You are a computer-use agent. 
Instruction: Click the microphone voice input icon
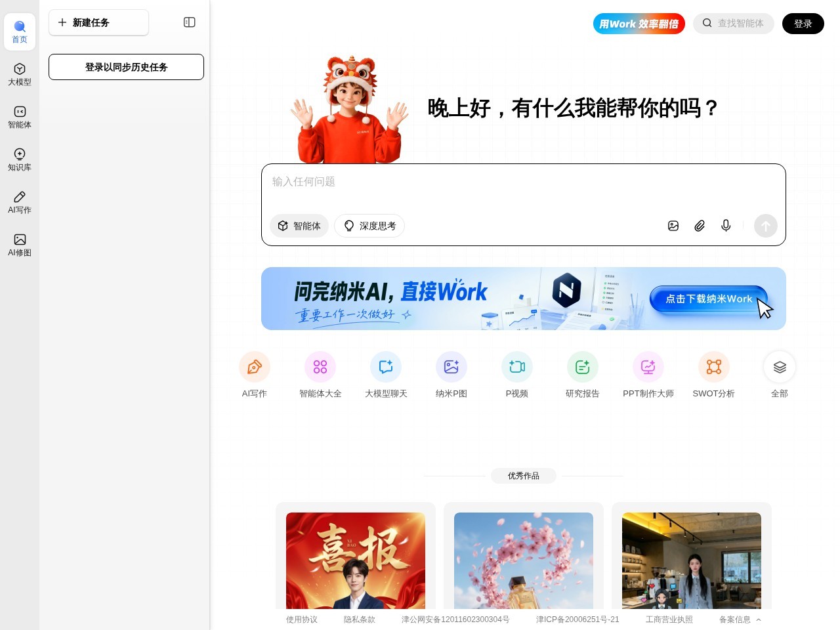point(726,226)
